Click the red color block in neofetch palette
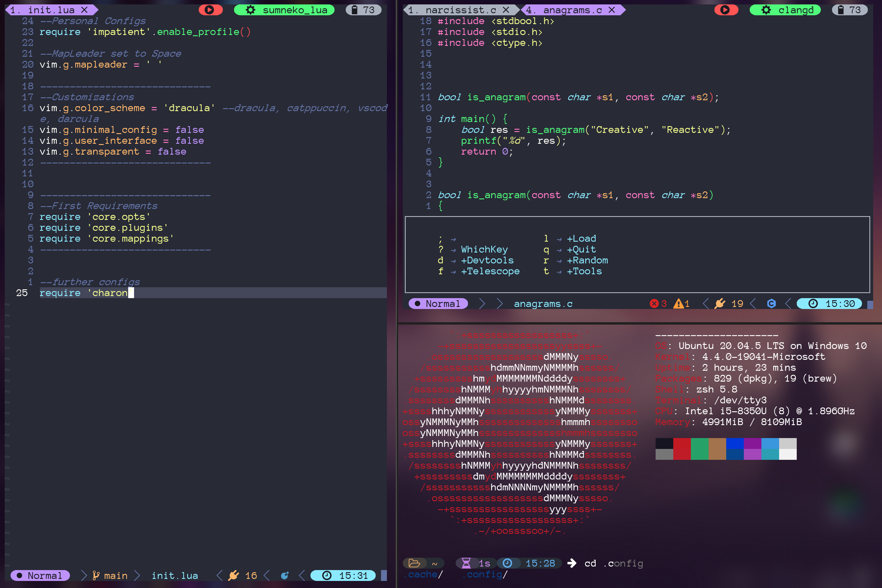882x588 pixels. tap(682, 449)
